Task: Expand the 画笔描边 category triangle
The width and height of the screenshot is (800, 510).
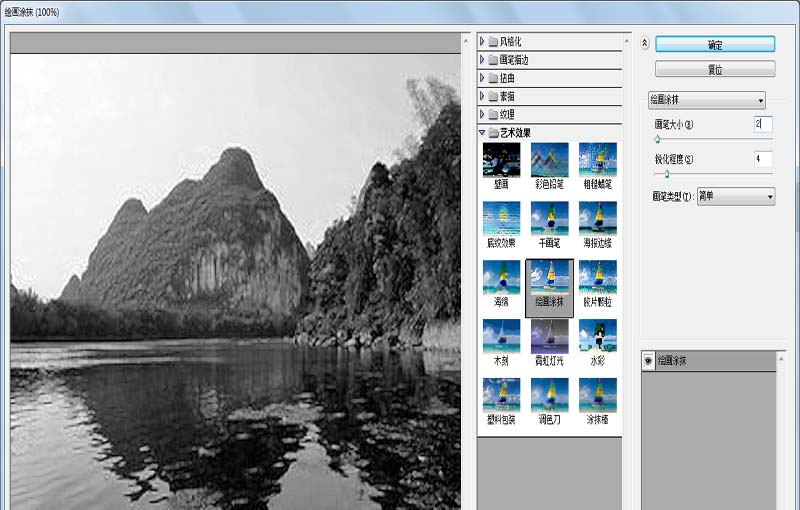Action: [482, 60]
